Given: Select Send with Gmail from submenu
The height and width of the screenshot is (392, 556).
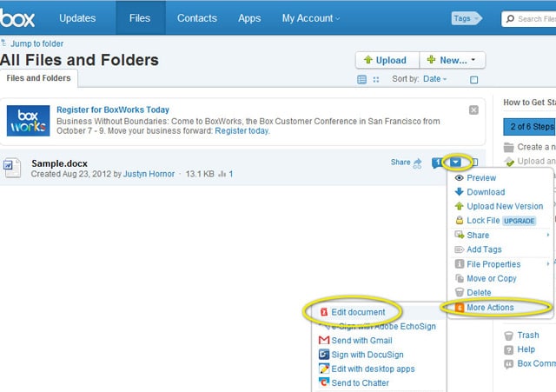Looking at the screenshot, I should coord(361,341).
